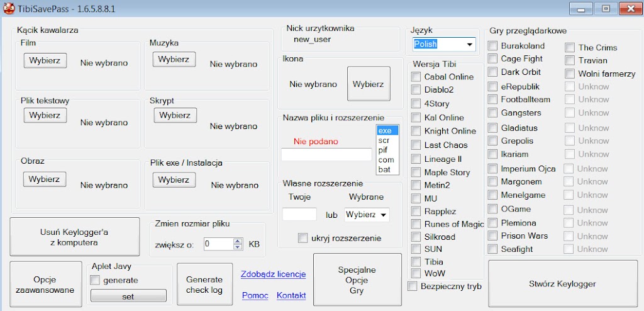Image resolution: width=644 pixels, height=311 pixels.
Task: Check the WoW checkbox
Action: pos(416,273)
